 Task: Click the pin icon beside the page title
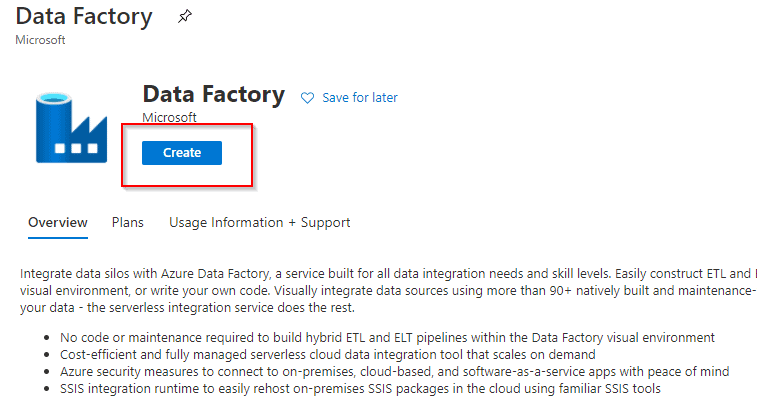[184, 17]
